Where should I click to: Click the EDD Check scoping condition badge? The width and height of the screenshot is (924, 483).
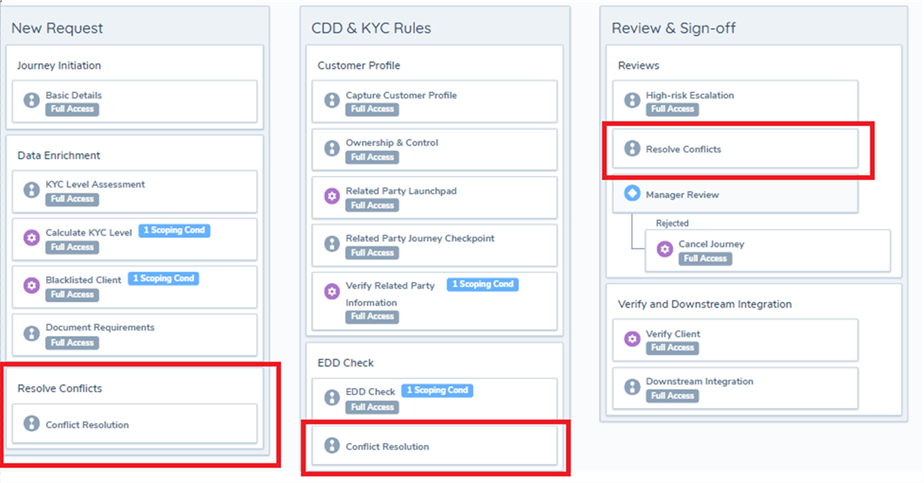pyautogui.click(x=437, y=390)
